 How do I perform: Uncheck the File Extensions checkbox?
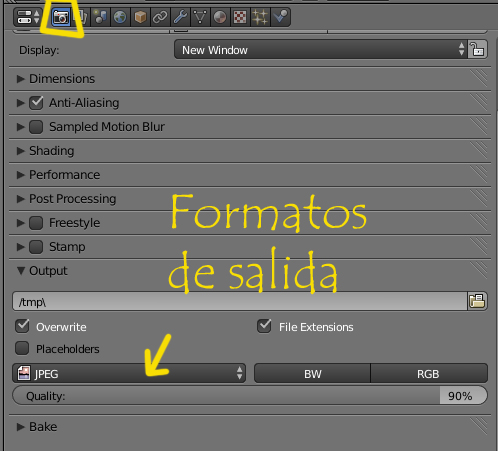(x=264, y=326)
